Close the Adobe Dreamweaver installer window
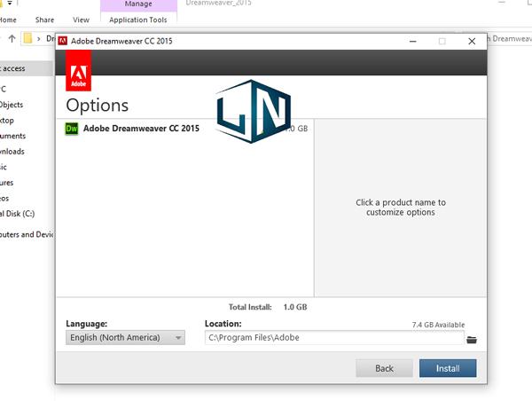The height and width of the screenshot is (401, 532). 472,41
